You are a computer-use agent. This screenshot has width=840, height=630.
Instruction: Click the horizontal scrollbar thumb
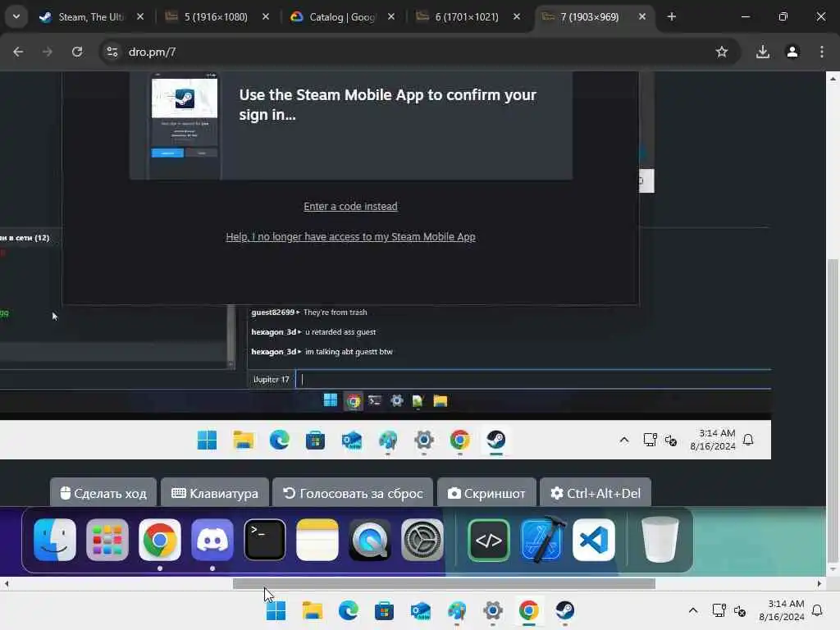pos(444,583)
